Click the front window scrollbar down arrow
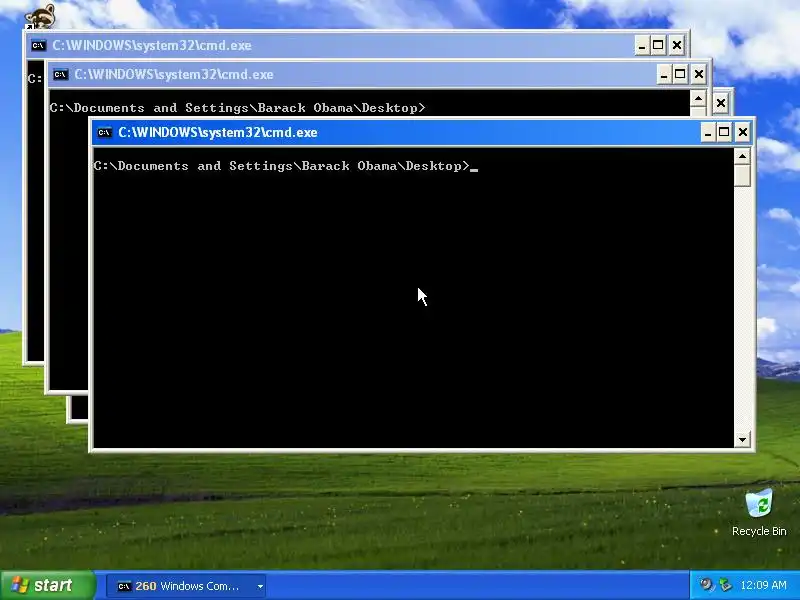Screen dimensions: 800x600 click(742, 439)
